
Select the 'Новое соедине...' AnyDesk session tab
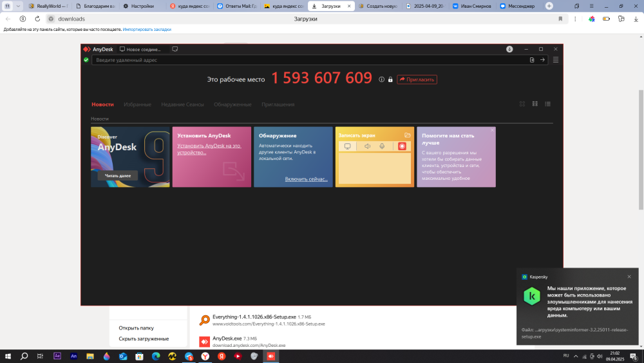point(142,49)
